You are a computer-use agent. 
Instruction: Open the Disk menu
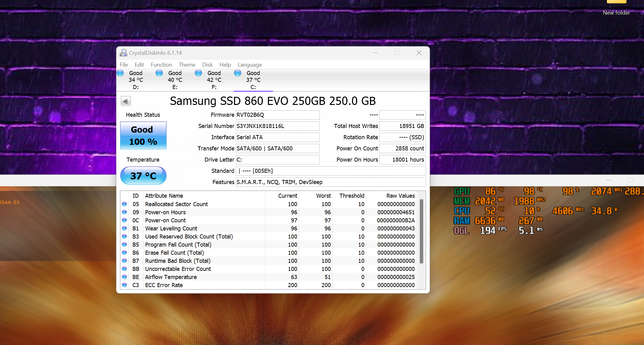(207, 65)
